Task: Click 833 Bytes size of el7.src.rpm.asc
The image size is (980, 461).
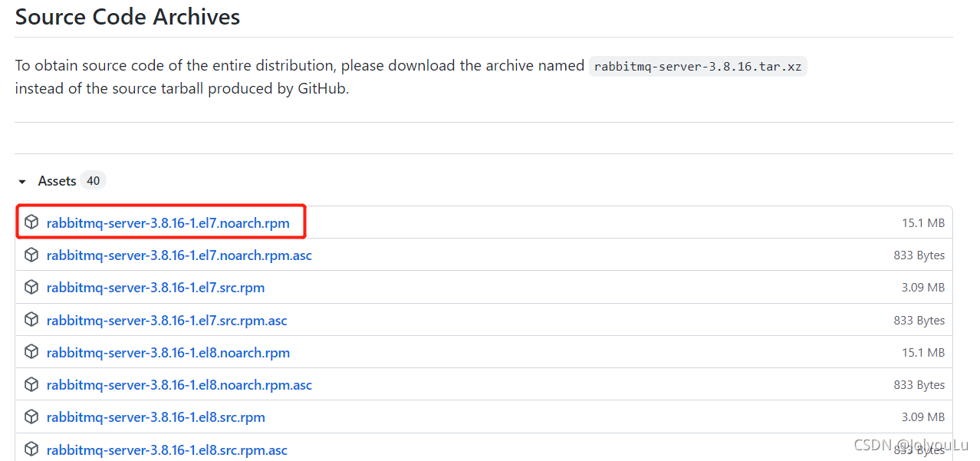Action: pos(919,321)
